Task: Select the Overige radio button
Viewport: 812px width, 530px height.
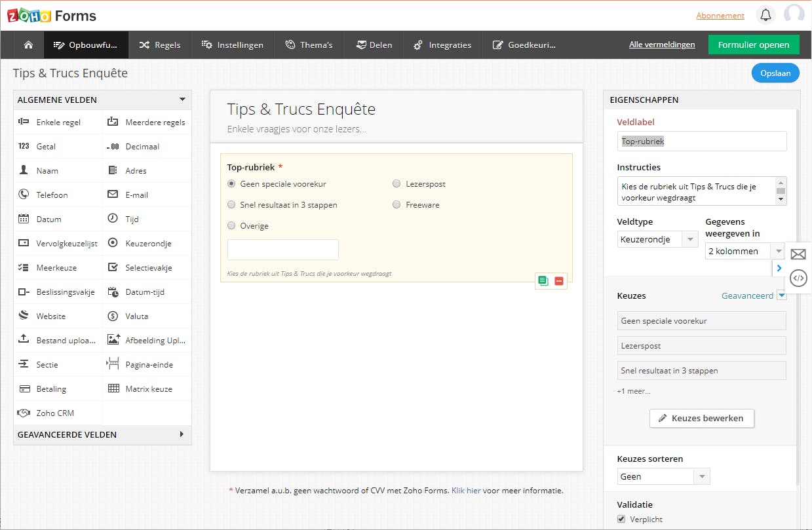Action: click(x=231, y=226)
